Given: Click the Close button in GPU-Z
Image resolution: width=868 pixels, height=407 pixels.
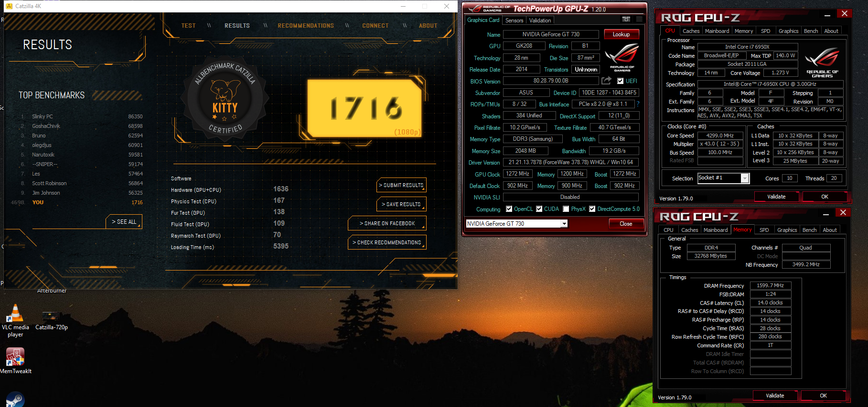Looking at the screenshot, I should (x=626, y=224).
